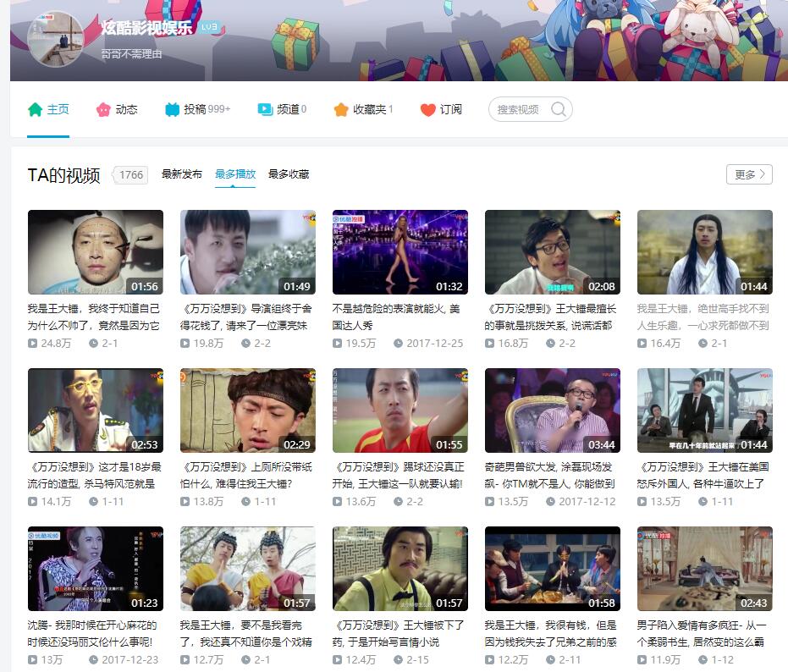This screenshot has height=672, width=788.
Task: Click the green home icon
Action: click(x=36, y=109)
